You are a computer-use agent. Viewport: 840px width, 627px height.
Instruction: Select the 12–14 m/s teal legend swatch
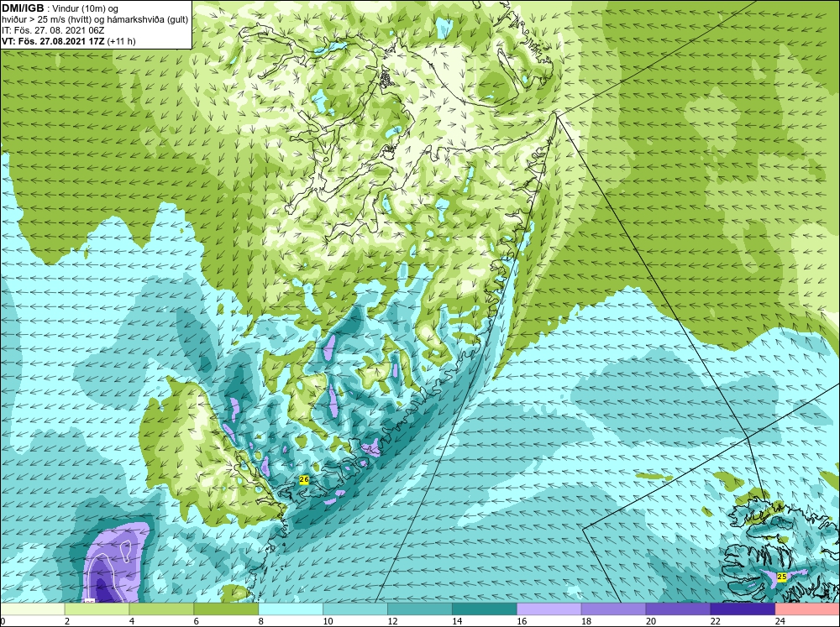tap(420, 609)
